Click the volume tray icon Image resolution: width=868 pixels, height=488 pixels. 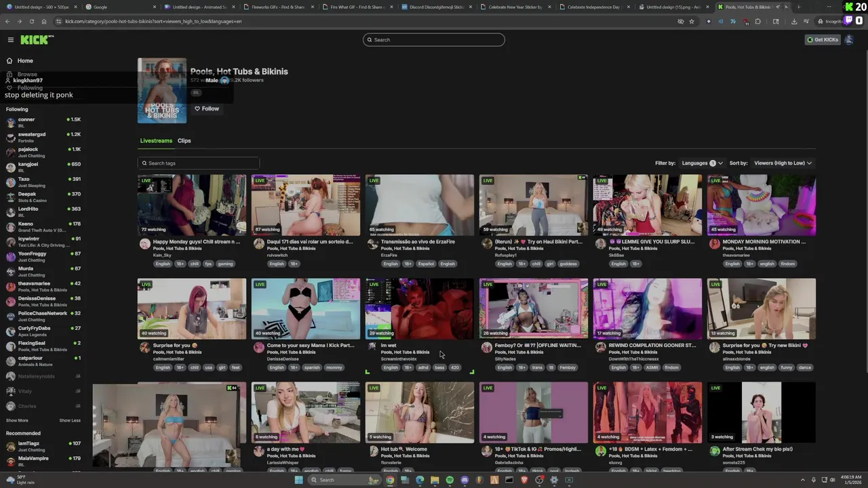click(x=833, y=480)
